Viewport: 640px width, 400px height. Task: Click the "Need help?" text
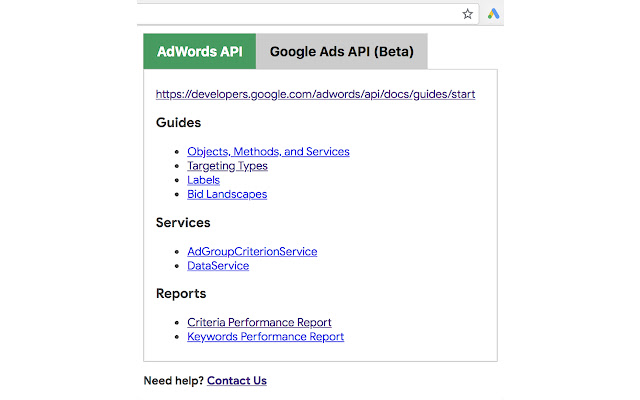tap(174, 381)
